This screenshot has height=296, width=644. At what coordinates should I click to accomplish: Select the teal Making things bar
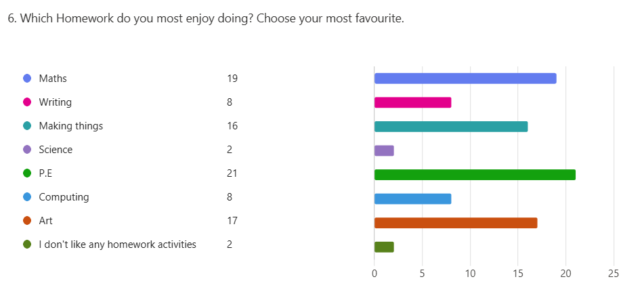tap(451, 127)
